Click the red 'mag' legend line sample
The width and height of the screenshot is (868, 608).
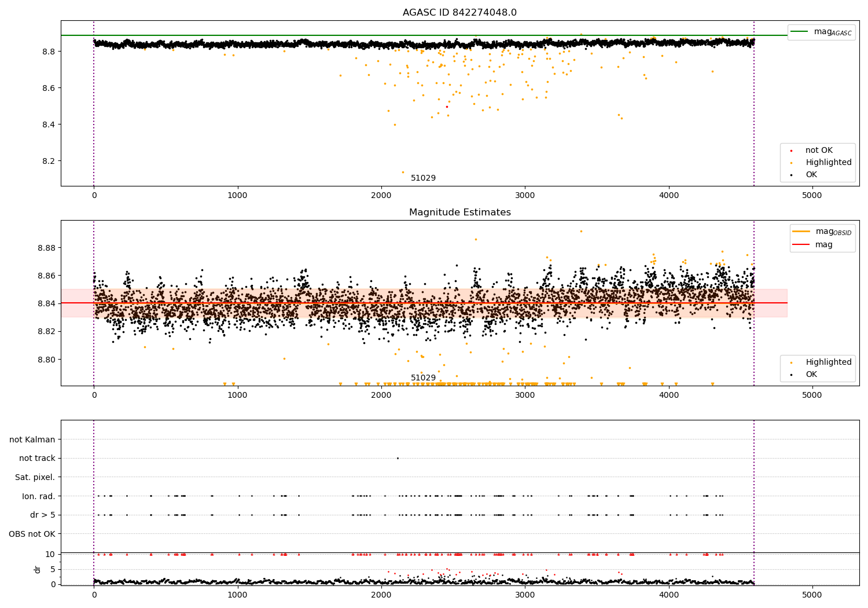point(801,245)
